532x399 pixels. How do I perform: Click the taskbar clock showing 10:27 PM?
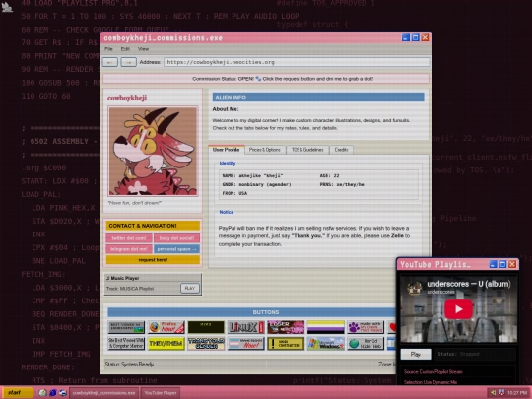coord(517,393)
